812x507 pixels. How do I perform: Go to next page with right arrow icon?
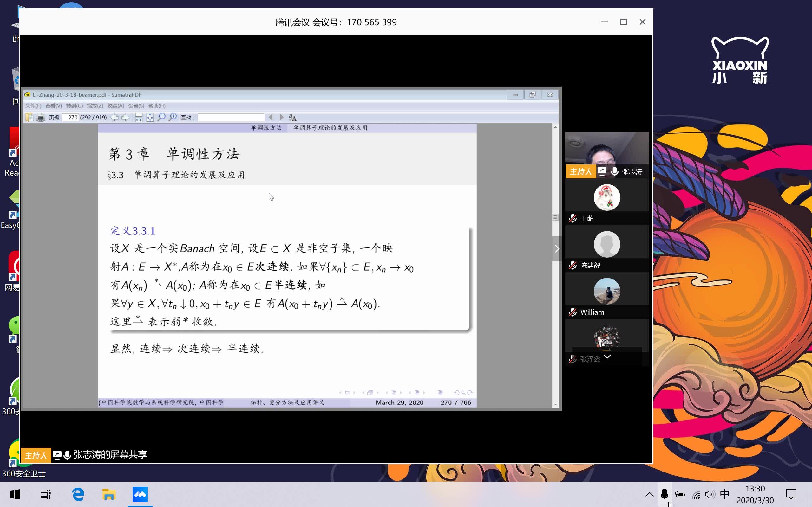tap(125, 117)
